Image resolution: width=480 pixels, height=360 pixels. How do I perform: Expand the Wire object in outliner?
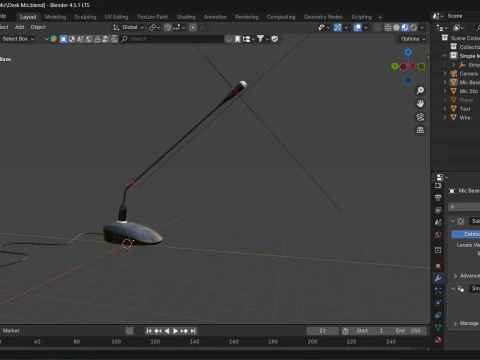coord(445,117)
